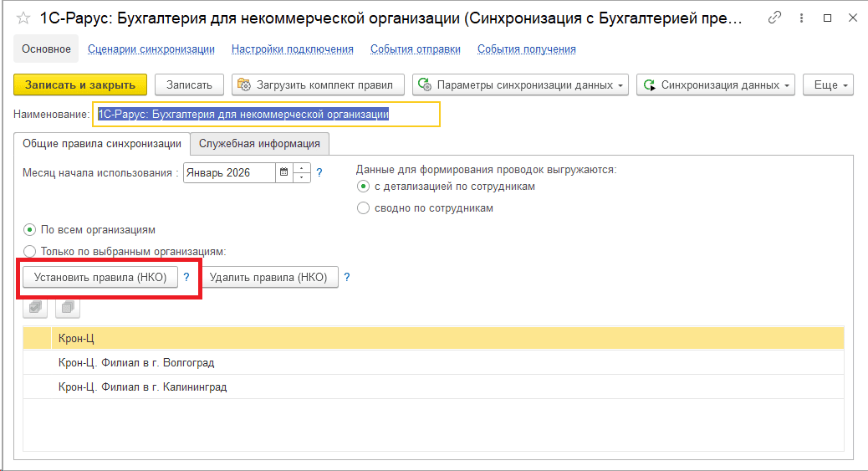
Task: Open help next to Установить правила (НКО)
Action: 186,277
